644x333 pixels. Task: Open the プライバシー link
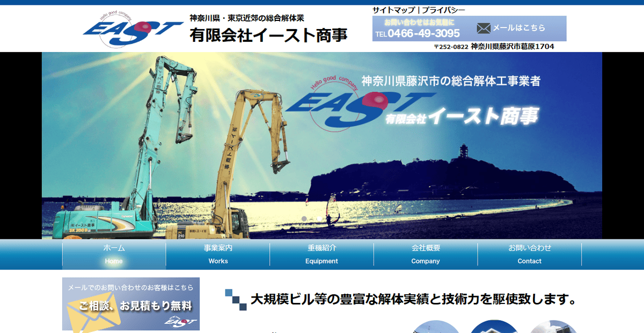[x=444, y=9]
